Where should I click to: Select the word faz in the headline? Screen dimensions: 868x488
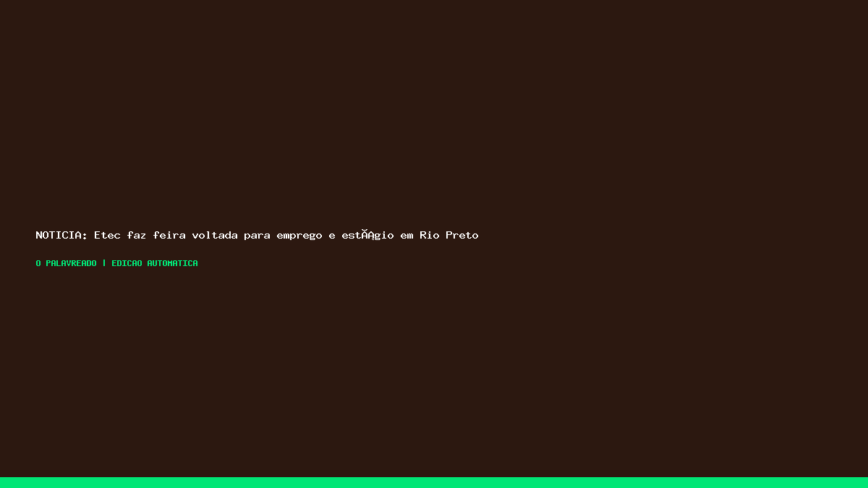tap(136, 235)
